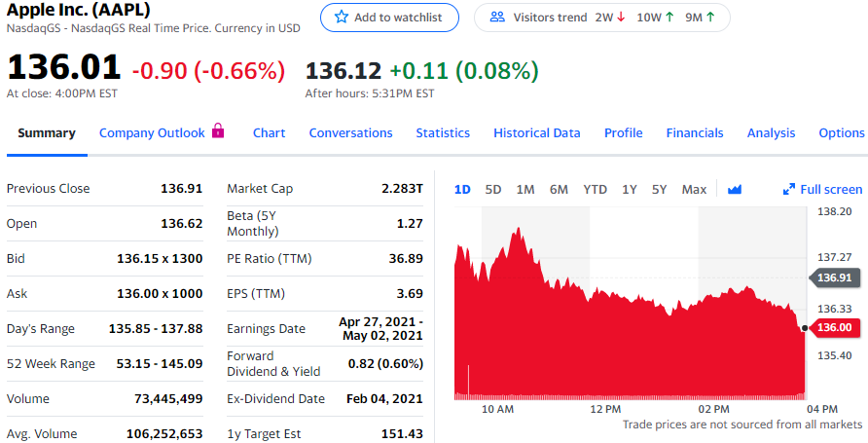This screenshot has height=443, width=868.
Task: Click the Company Outlook lock icon
Action: click(218, 130)
